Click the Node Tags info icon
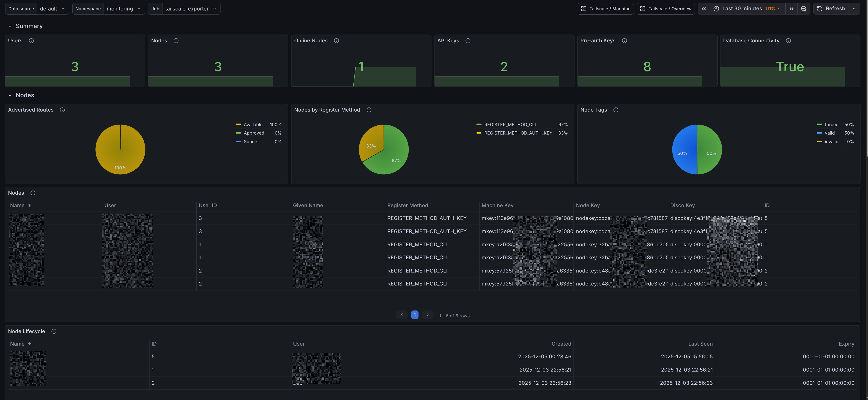Screen dimensions: 868x400 click(x=616, y=110)
